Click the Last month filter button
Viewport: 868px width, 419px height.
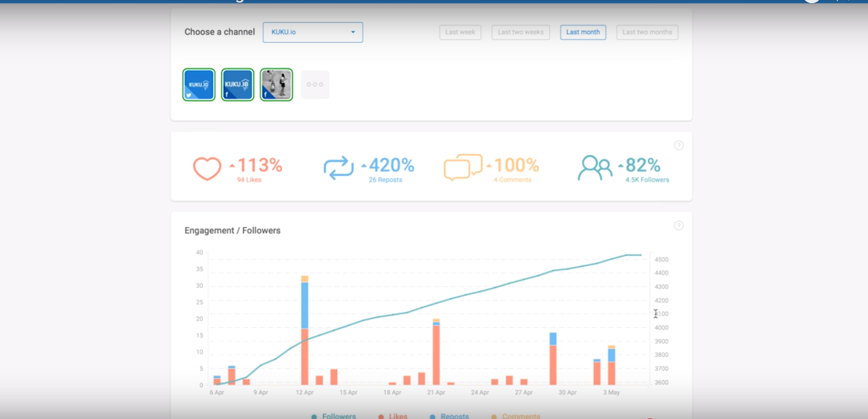(582, 32)
